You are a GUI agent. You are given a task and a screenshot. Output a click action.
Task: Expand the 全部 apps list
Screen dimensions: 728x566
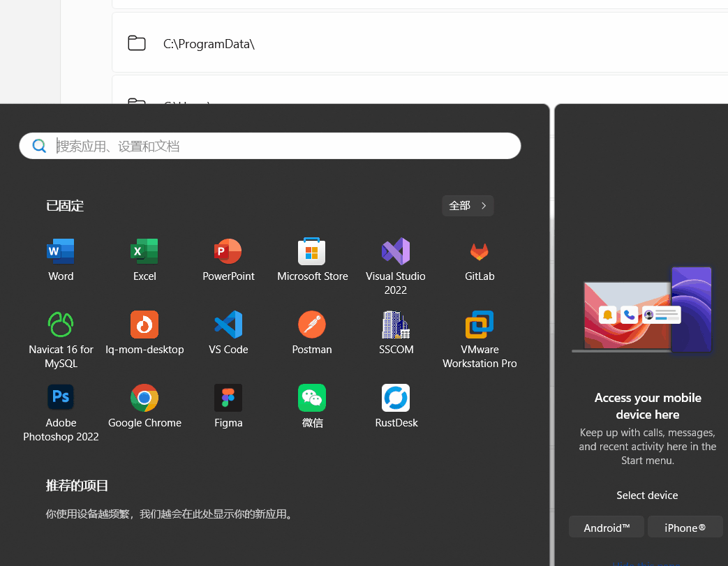(468, 205)
